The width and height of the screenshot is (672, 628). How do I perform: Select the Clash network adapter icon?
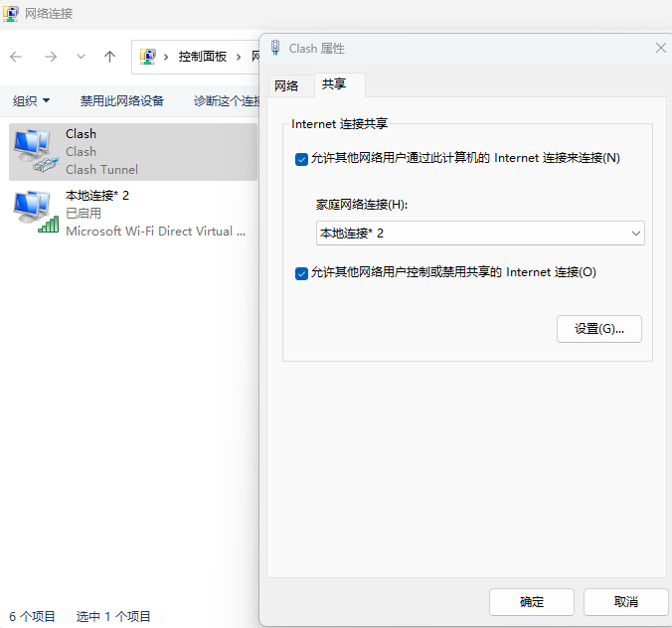tap(36, 151)
